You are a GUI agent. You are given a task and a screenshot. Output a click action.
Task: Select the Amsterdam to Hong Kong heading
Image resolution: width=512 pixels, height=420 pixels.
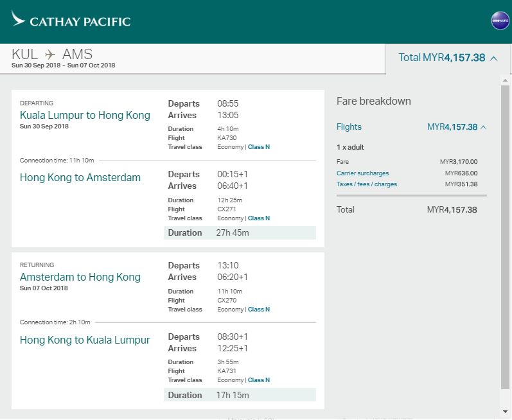(80, 277)
